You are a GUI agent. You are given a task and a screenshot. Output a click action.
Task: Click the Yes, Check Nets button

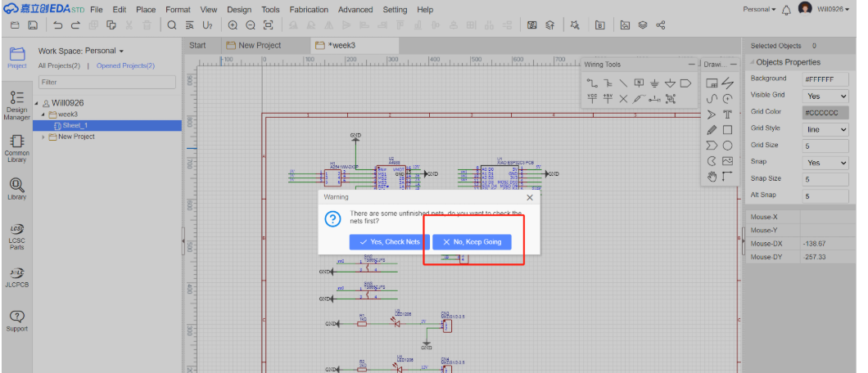click(x=389, y=242)
